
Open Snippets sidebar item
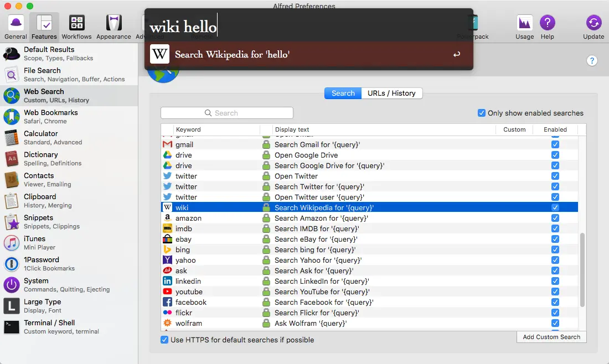click(x=69, y=222)
